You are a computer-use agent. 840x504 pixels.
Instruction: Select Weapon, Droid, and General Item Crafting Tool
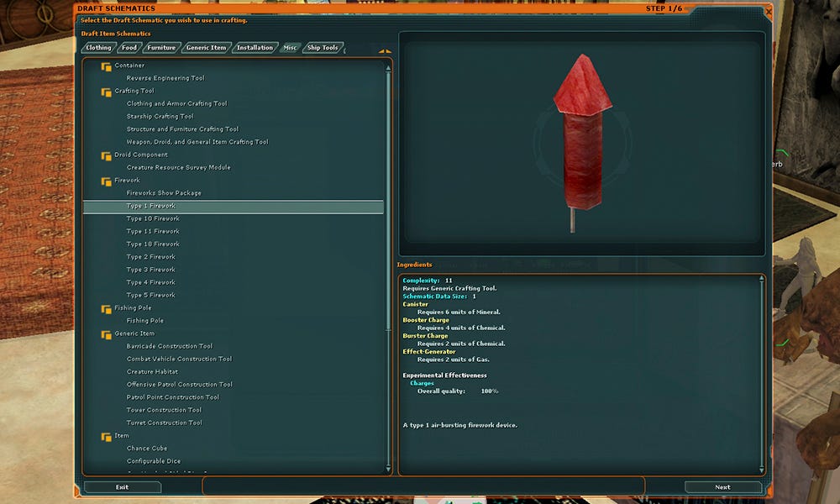click(197, 142)
